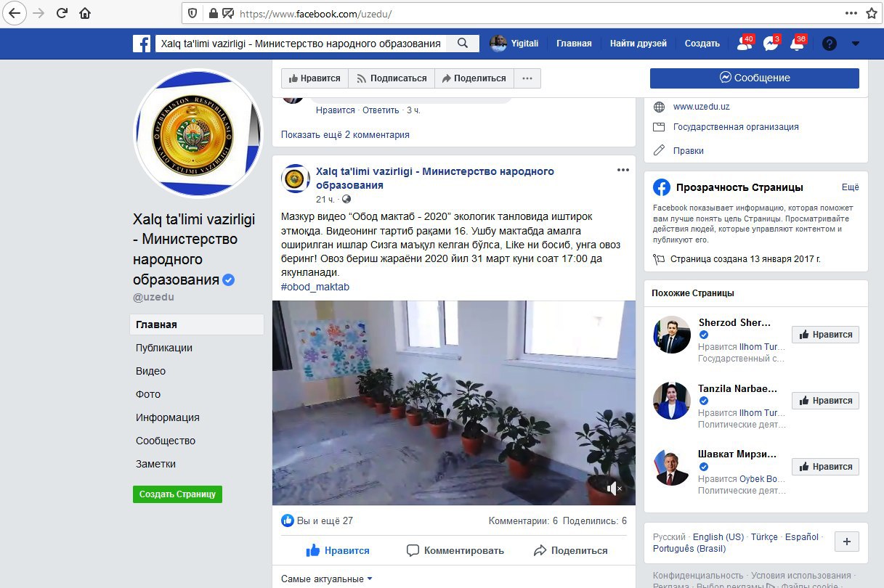Screen dimensions: 884x588
Task: Go back with browser back arrow
Action: click(x=14, y=13)
